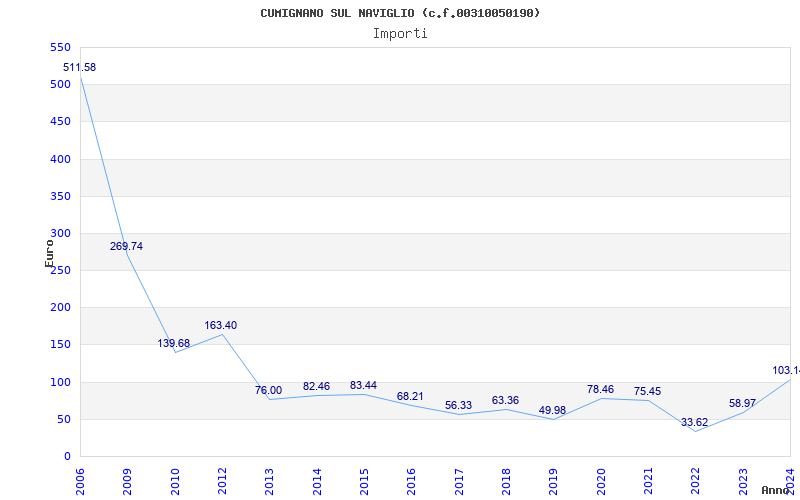Click the Anno x-axis title
This screenshot has height=500, width=800.
point(776,490)
